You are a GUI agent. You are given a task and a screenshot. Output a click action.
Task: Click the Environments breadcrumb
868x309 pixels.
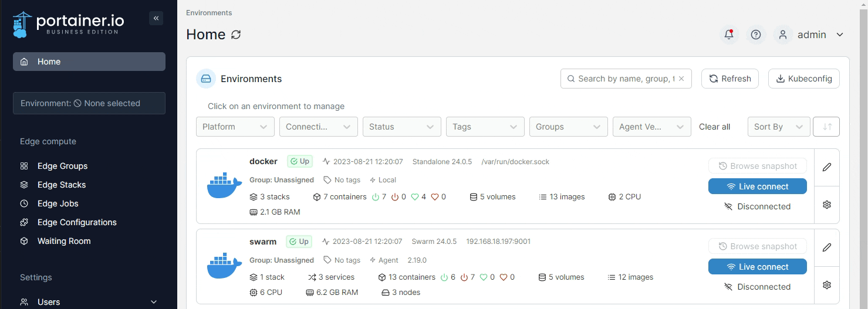pyautogui.click(x=209, y=12)
